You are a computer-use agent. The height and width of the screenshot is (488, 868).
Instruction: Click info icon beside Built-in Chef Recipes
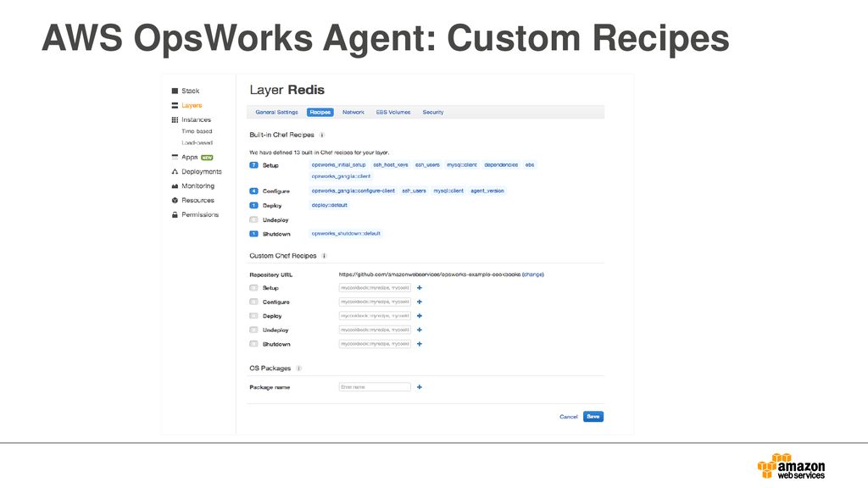tap(321, 135)
